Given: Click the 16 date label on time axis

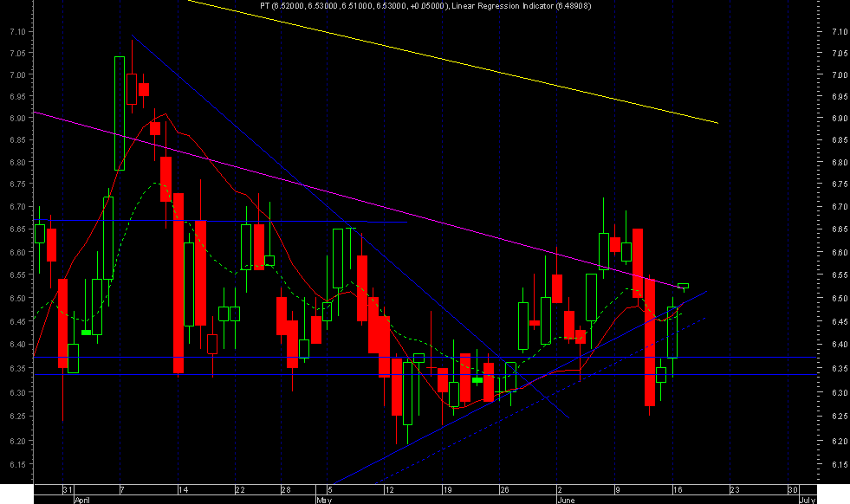Looking at the screenshot, I should tap(678, 490).
